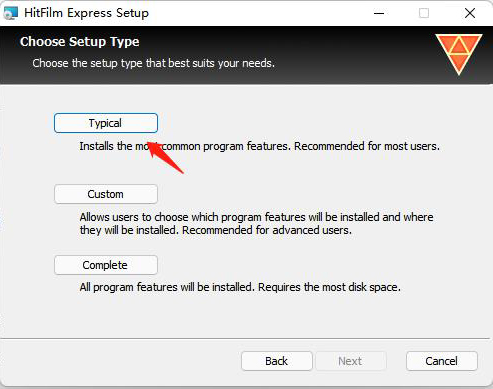This screenshot has width=493, height=389.
Task: Click the Typical option description text
Action: [x=259, y=146]
